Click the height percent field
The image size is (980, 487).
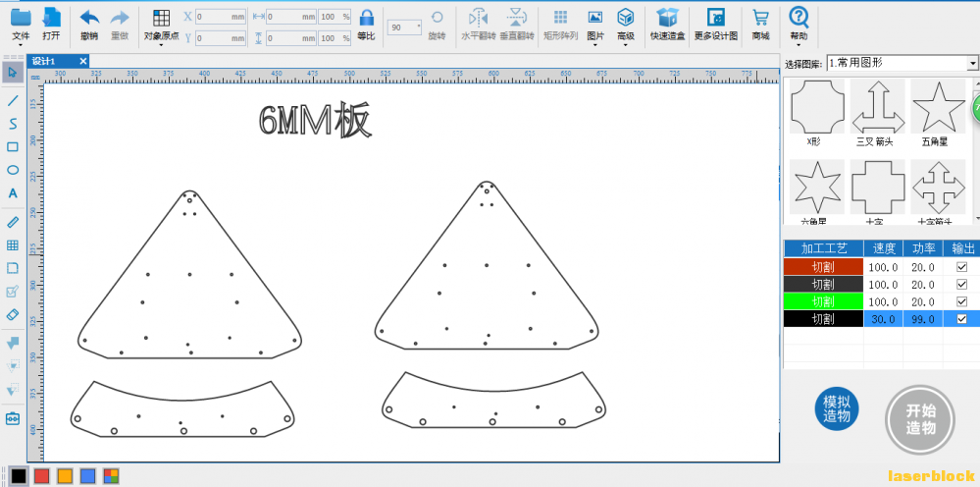click(335, 38)
